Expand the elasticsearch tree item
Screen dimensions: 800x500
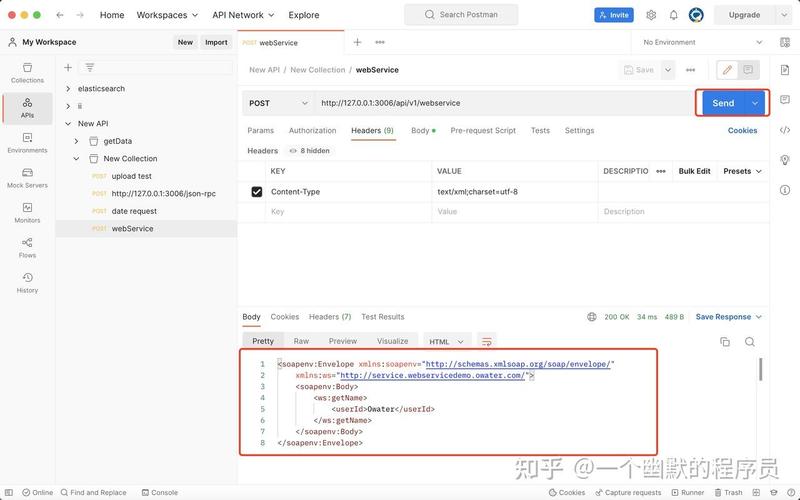[x=68, y=89]
